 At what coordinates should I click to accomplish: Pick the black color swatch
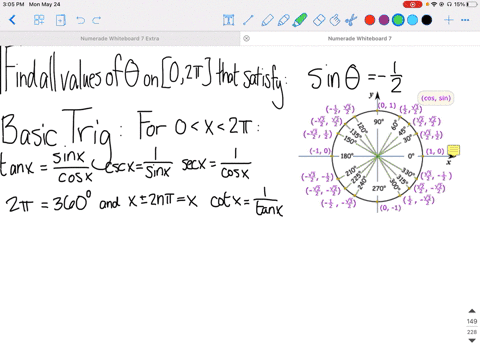pos(427,20)
